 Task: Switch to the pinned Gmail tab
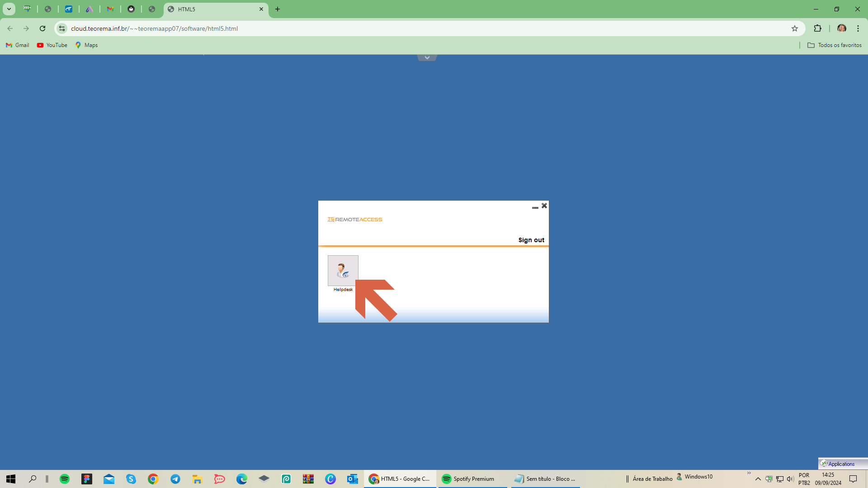click(110, 9)
